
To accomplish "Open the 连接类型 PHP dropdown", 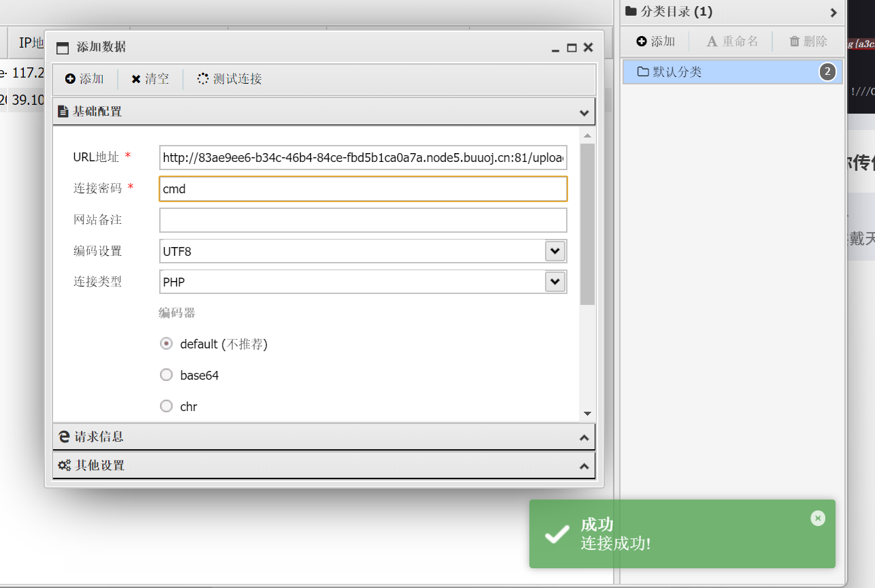I will (x=555, y=282).
